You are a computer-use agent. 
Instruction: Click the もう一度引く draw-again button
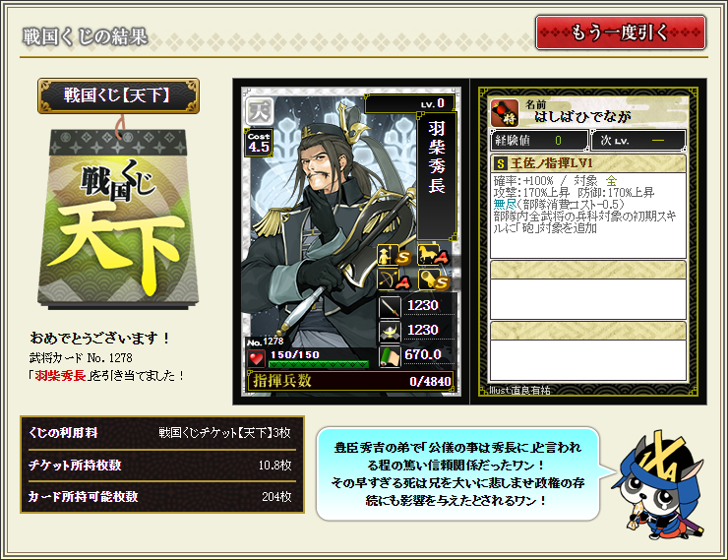[621, 32]
